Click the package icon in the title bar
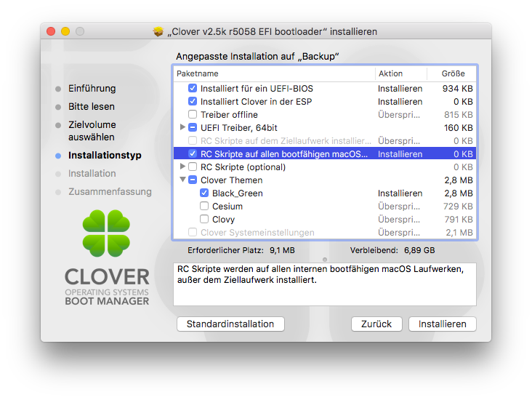 pyautogui.click(x=158, y=31)
